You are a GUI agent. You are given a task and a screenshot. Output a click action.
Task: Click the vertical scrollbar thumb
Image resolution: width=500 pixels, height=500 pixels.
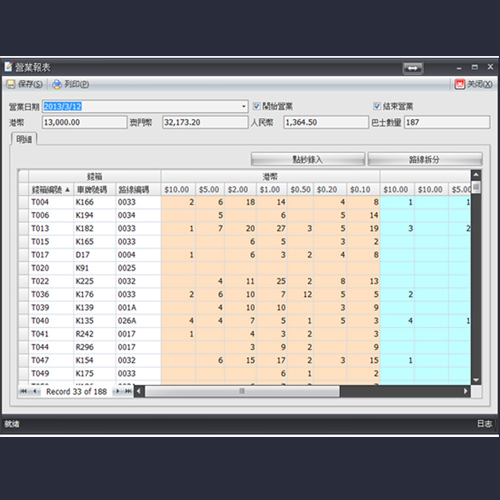pos(476,187)
